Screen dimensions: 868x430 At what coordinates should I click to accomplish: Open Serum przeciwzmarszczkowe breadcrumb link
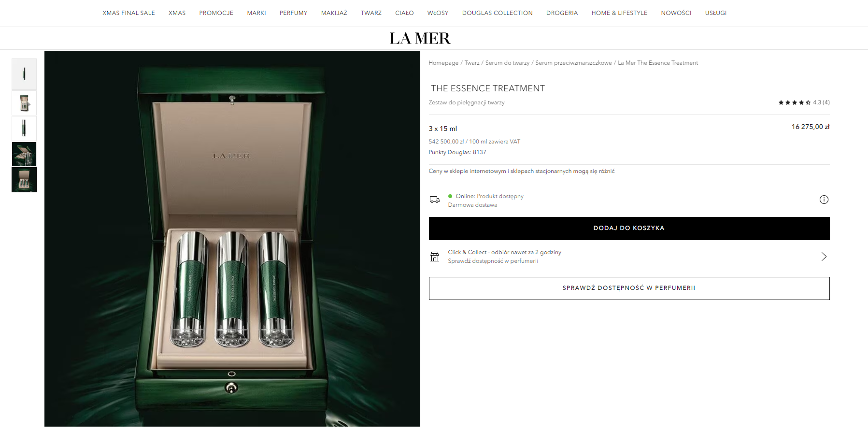point(573,63)
